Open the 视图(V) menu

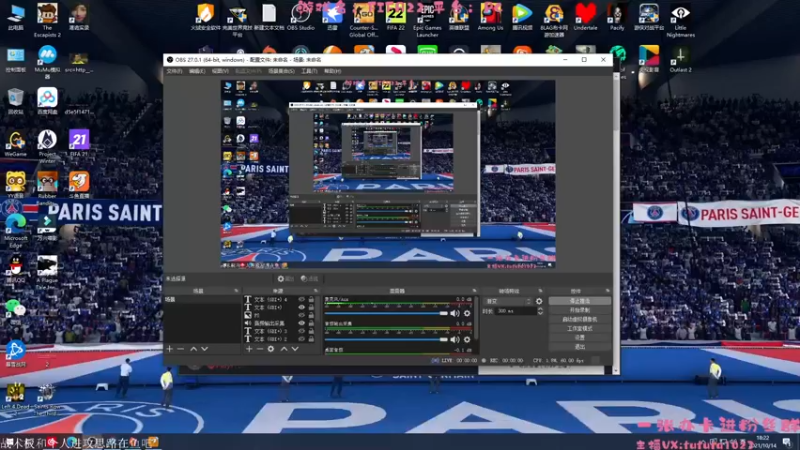pos(220,71)
